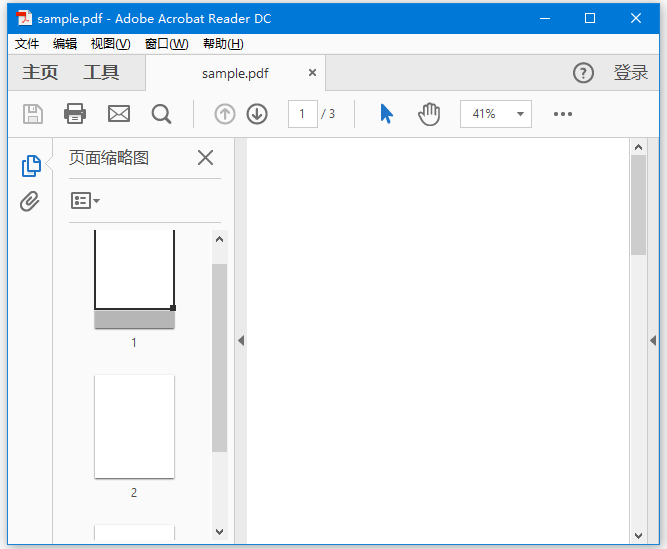Close the 页面缩略图 panel
Screen dimensions: 667x549
(x=205, y=158)
